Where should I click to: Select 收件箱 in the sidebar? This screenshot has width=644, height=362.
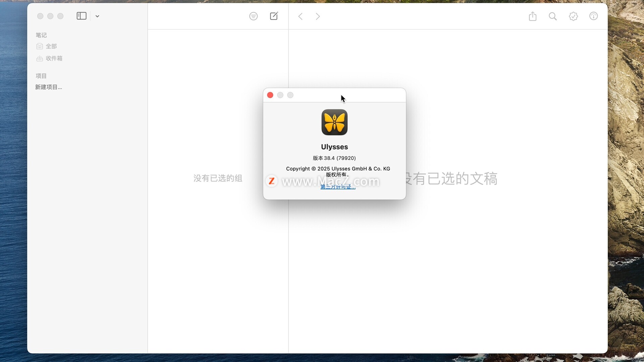tap(54, 58)
